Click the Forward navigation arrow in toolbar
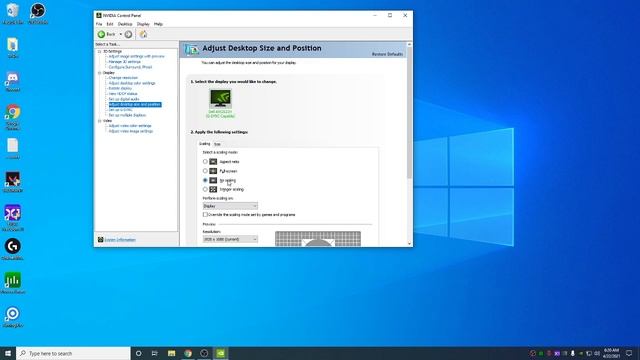 (128, 34)
